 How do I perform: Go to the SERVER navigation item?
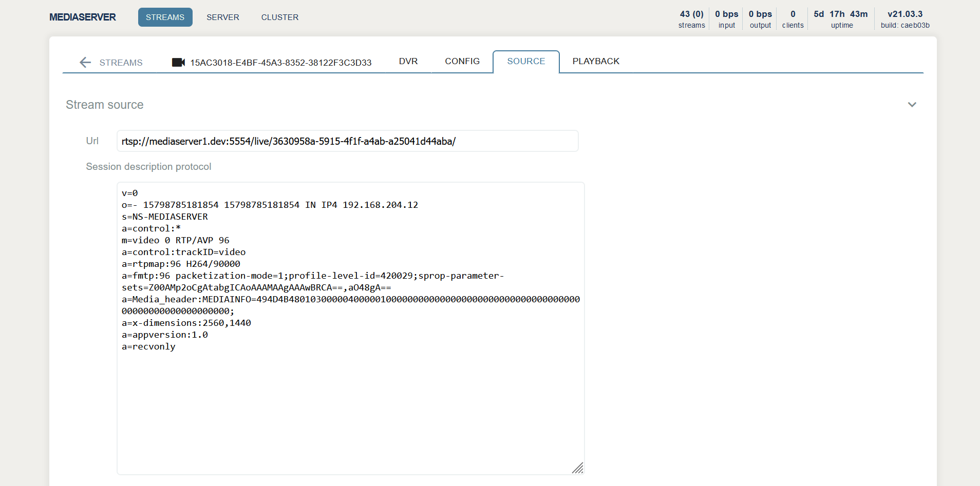click(223, 17)
